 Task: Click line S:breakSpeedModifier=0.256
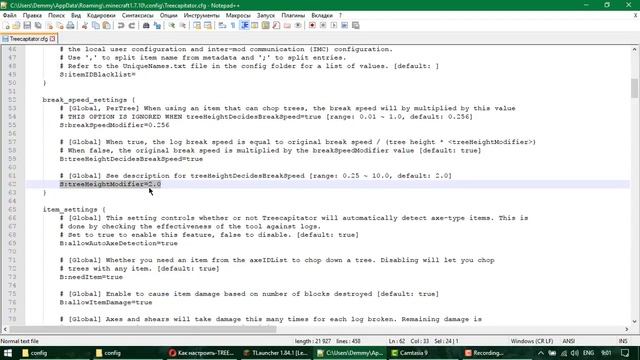(x=114, y=125)
